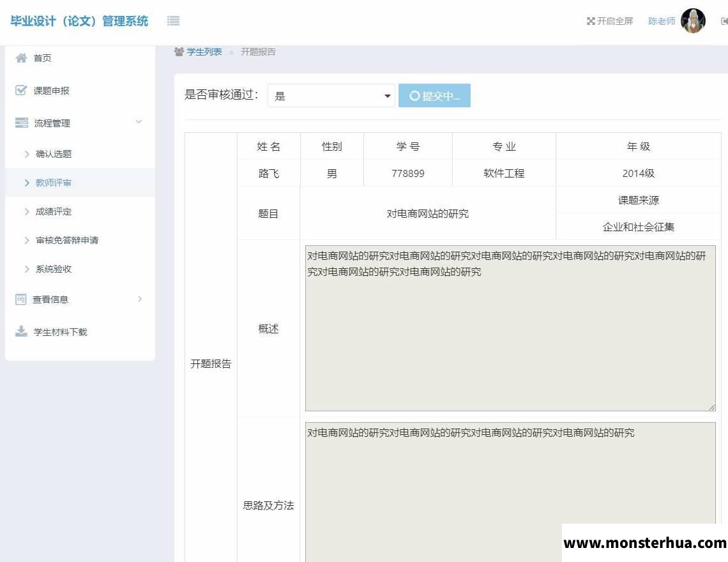Click the 课题来源 header cell
The image size is (728, 562).
pos(639,200)
